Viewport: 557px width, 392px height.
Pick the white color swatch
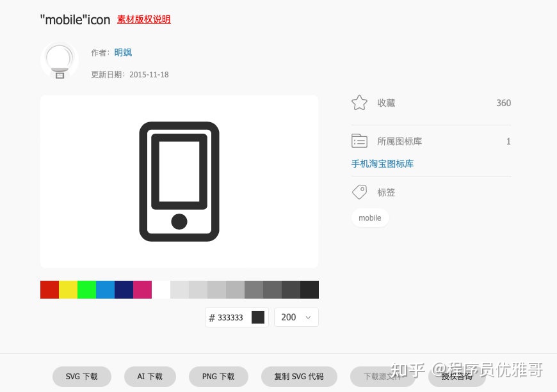(x=161, y=290)
